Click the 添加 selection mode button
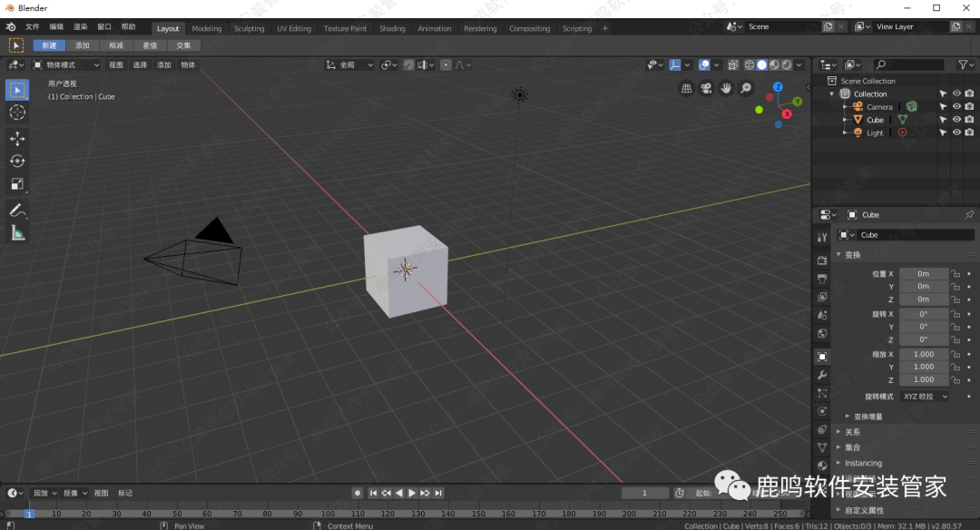This screenshot has height=530, width=980. (x=83, y=45)
